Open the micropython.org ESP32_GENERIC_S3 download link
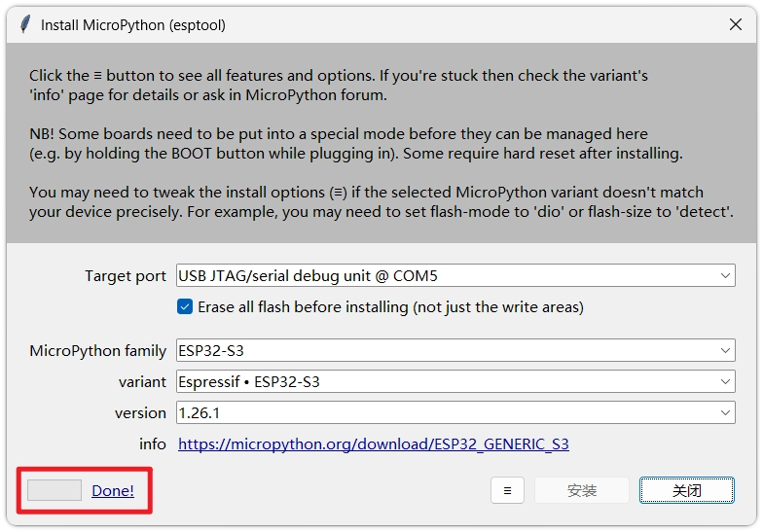 tap(373, 444)
